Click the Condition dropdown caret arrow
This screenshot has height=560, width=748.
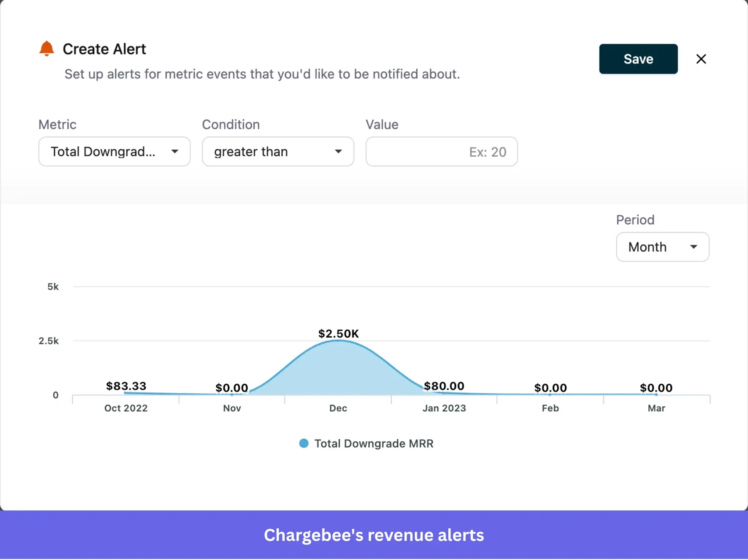[339, 152]
